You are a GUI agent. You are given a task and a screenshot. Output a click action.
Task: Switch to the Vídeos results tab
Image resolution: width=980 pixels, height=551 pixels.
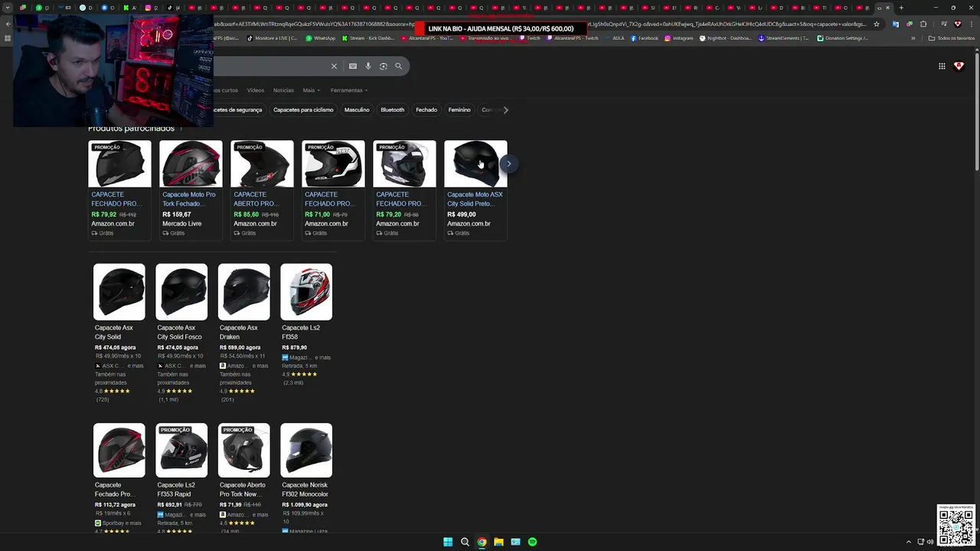point(255,90)
